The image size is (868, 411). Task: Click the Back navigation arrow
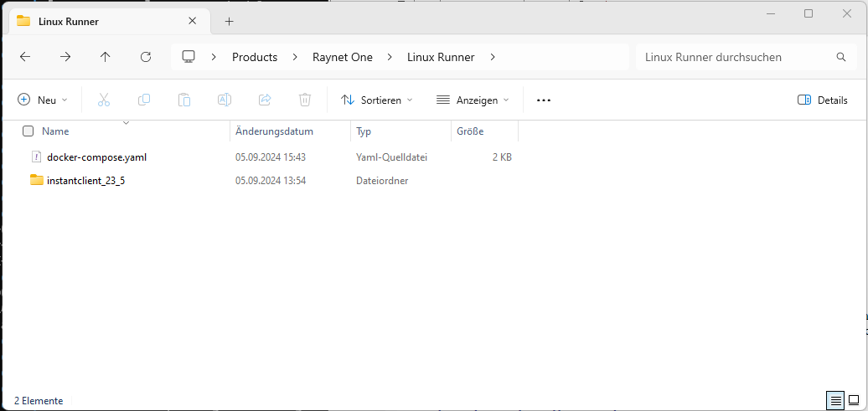coord(25,57)
